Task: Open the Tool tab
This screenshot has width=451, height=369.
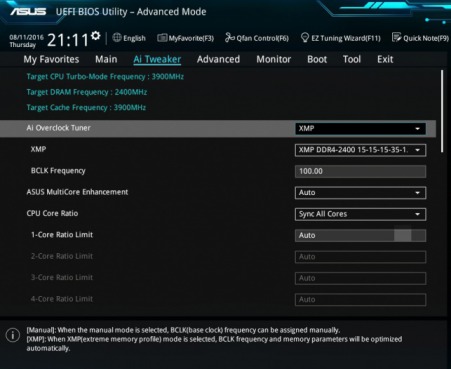Action: [x=352, y=59]
